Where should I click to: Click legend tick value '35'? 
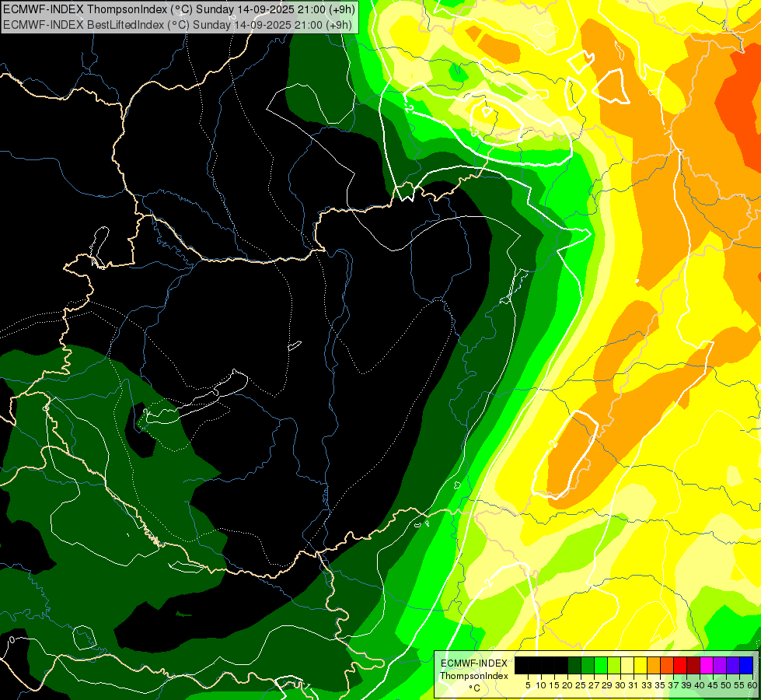point(661,685)
